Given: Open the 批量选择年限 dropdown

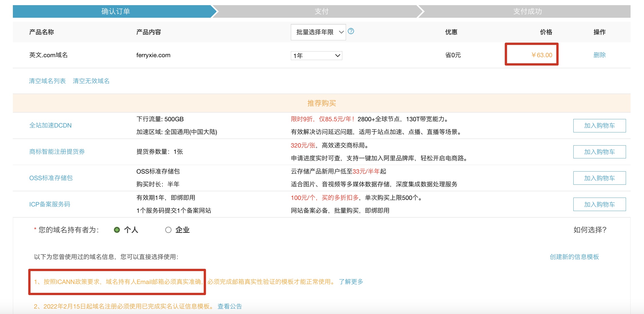Looking at the screenshot, I should [318, 32].
